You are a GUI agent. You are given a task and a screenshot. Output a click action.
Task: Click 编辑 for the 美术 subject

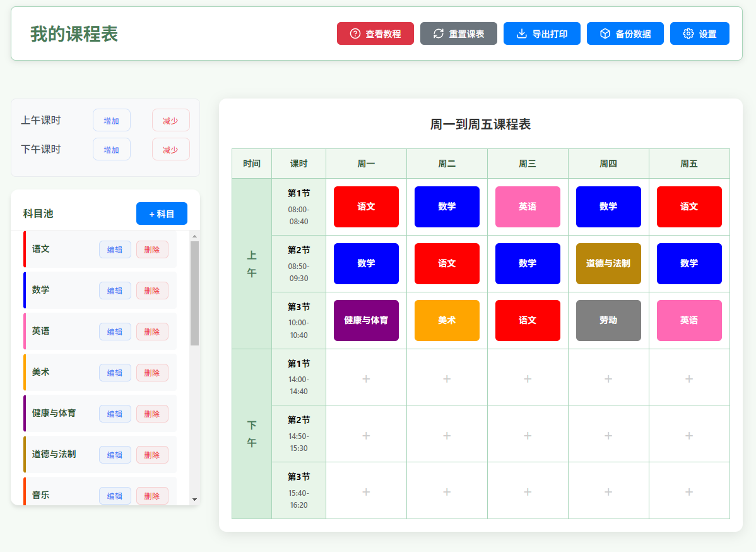tap(115, 372)
